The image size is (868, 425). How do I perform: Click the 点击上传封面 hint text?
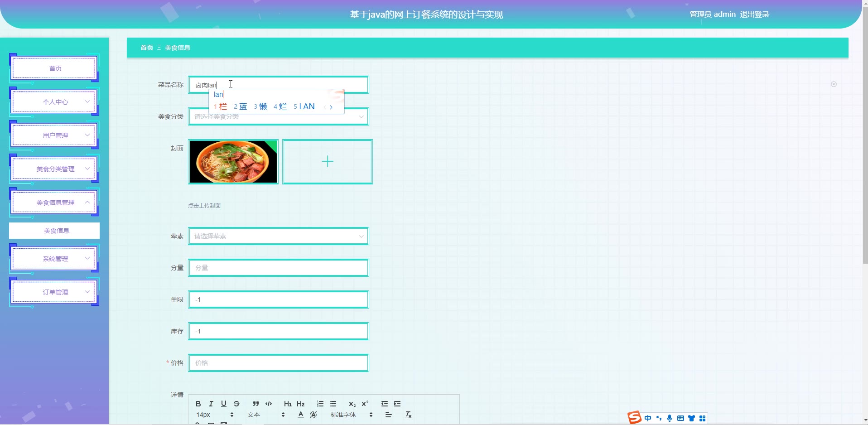[x=204, y=205]
